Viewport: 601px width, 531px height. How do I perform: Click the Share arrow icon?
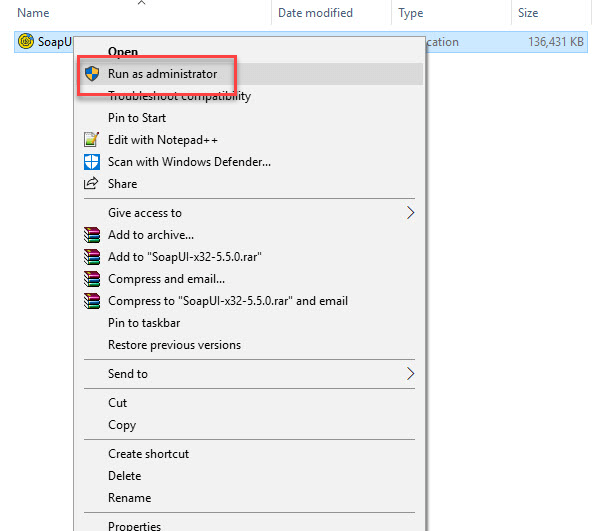[92, 184]
